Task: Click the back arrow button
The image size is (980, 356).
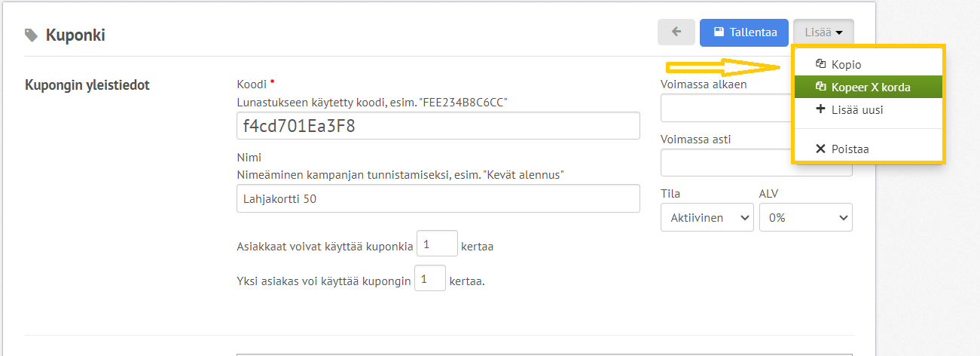Action: [676, 32]
